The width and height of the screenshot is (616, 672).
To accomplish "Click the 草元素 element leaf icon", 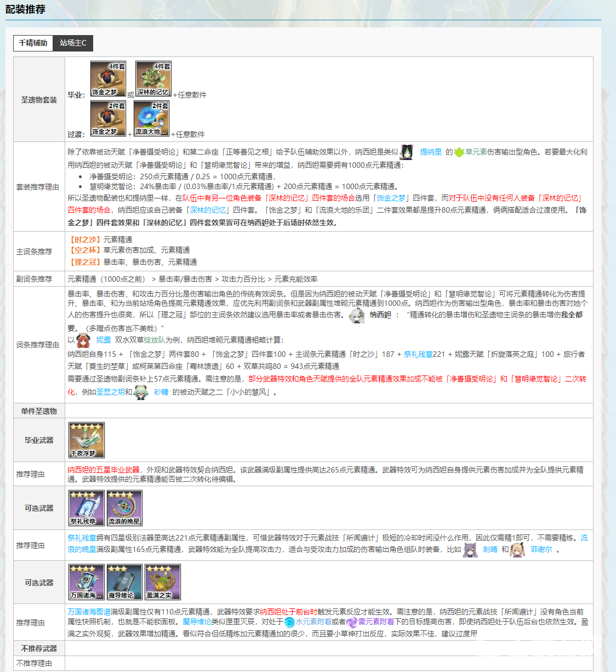I will pyautogui.click(x=459, y=152).
